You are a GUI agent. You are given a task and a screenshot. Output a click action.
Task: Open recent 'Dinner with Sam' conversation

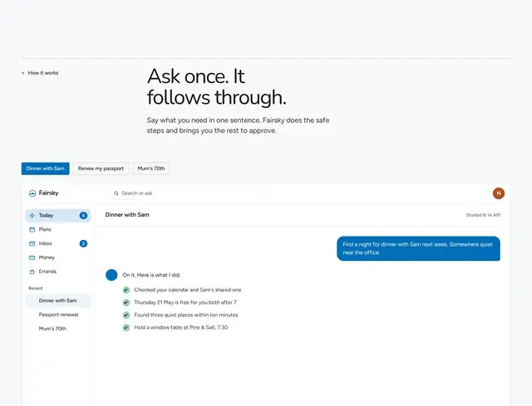point(58,301)
